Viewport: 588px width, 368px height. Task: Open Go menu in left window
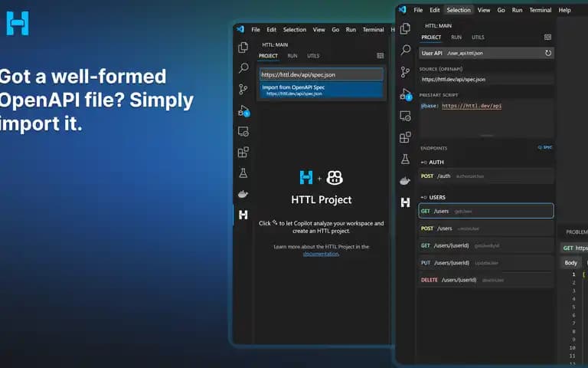pos(335,29)
